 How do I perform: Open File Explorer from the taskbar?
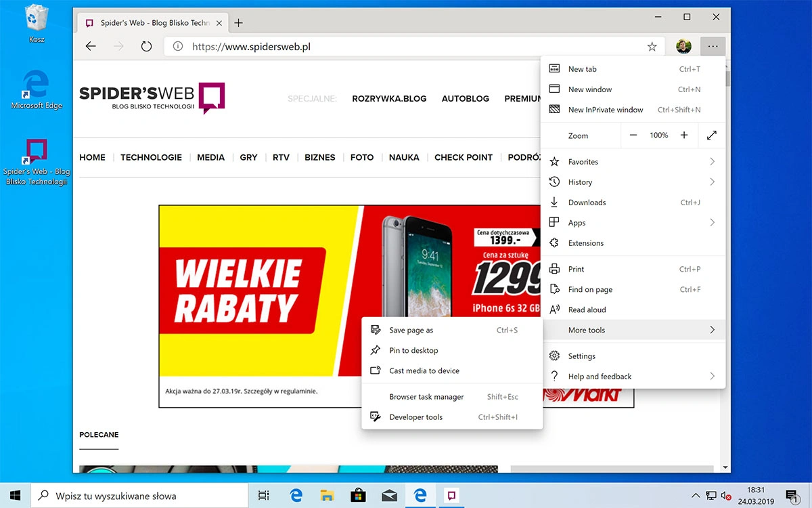click(x=327, y=496)
